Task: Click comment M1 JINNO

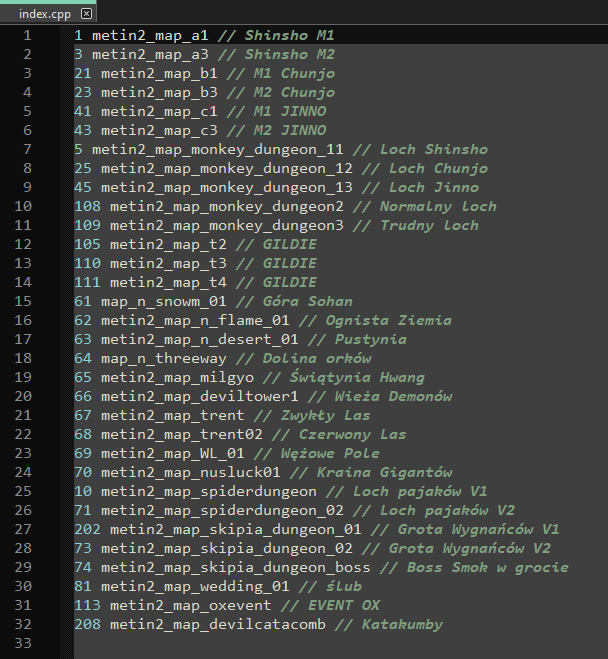Action: 290,111
